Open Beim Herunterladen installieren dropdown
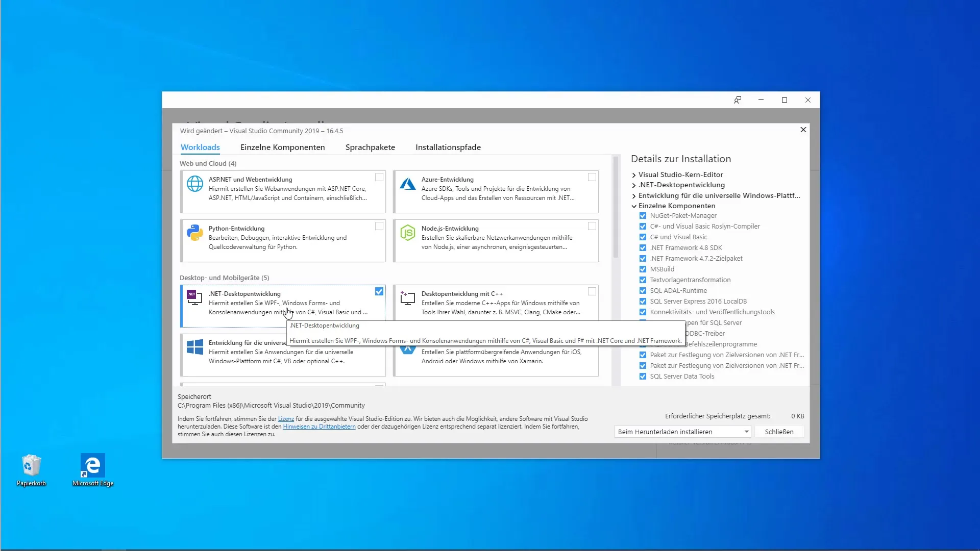The width and height of the screenshot is (980, 551). 682,432
